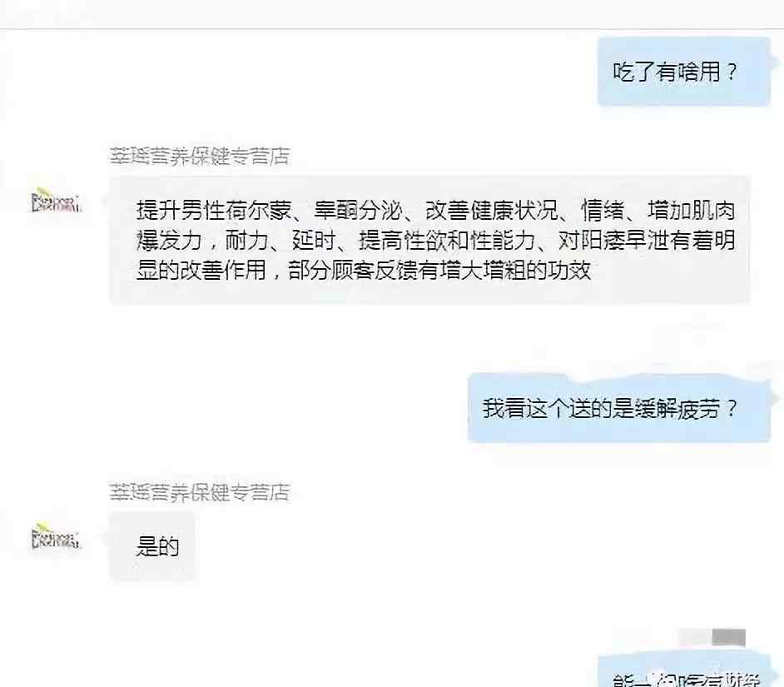Viewport: 784px width, 687px height.
Task: Open the store avatar next to 是的
Action: [55, 537]
